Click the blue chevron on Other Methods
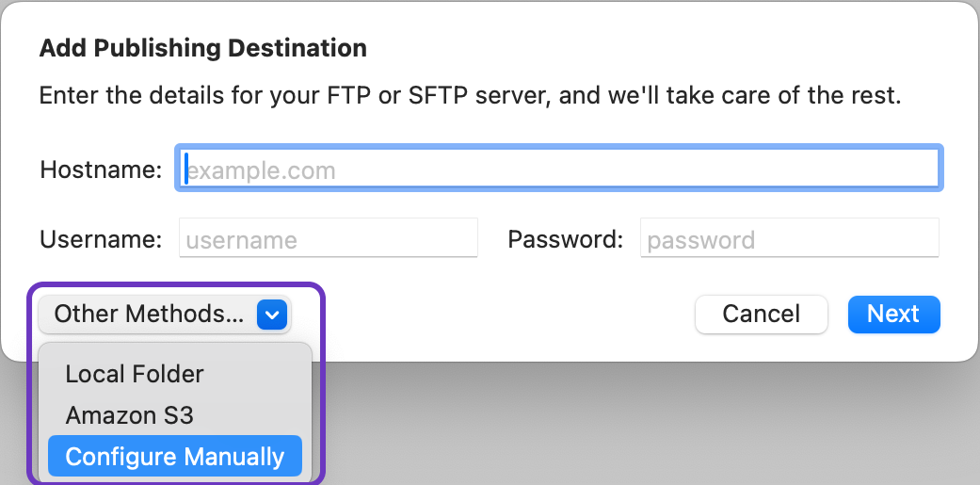 (271, 315)
